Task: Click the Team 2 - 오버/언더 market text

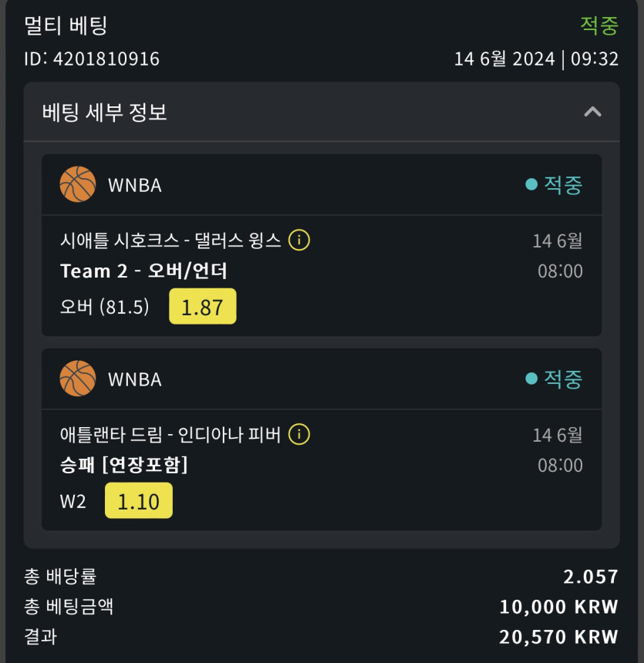Action: click(143, 271)
